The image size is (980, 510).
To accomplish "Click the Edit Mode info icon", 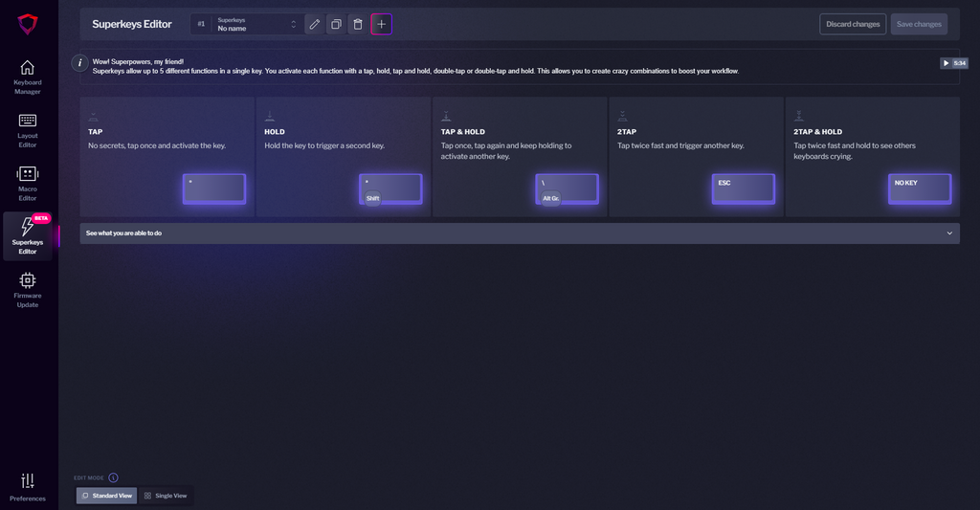I will pyautogui.click(x=113, y=477).
